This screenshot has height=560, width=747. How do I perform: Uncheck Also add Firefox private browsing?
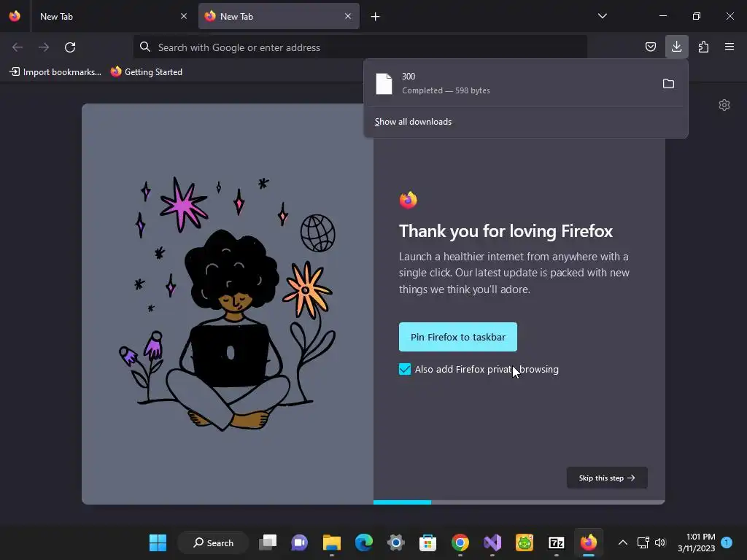(x=404, y=369)
